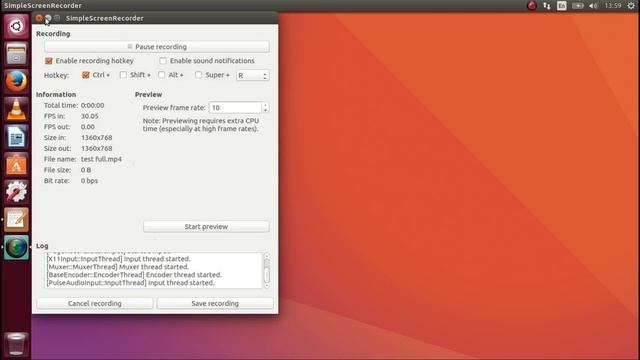Open the Trash in the dock
This screenshot has height=360, width=640.
pyautogui.click(x=16, y=344)
